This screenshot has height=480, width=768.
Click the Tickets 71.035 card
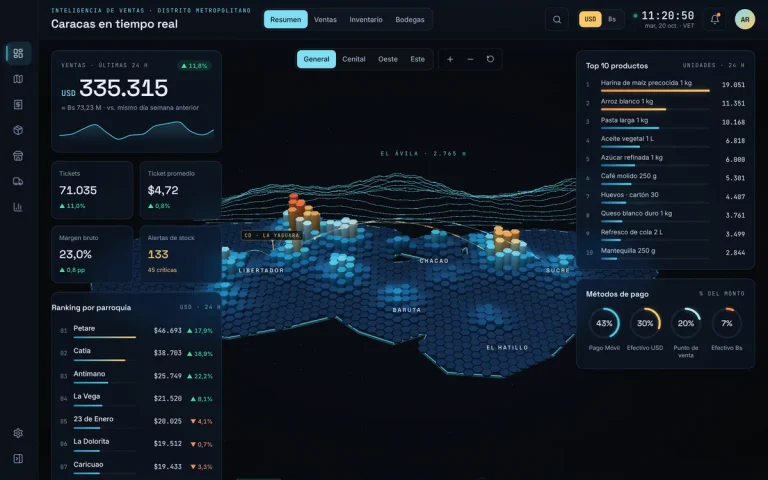coord(92,190)
